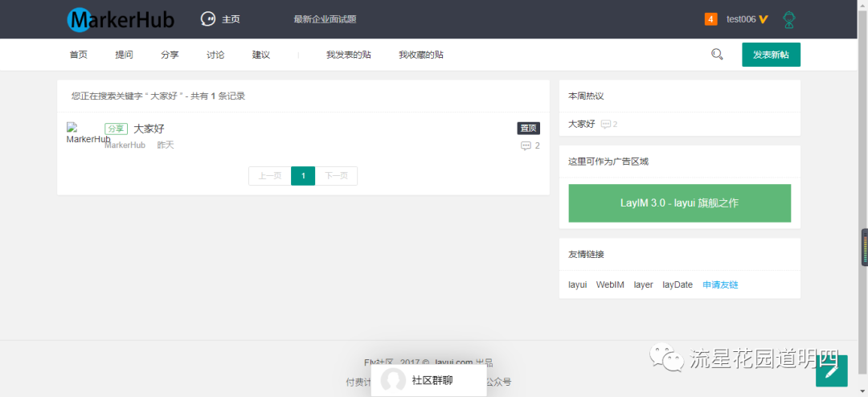The height and width of the screenshot is (397, 868).
Task: Open the 主页 chat bubble icon
Action: [x=207, y=18]
